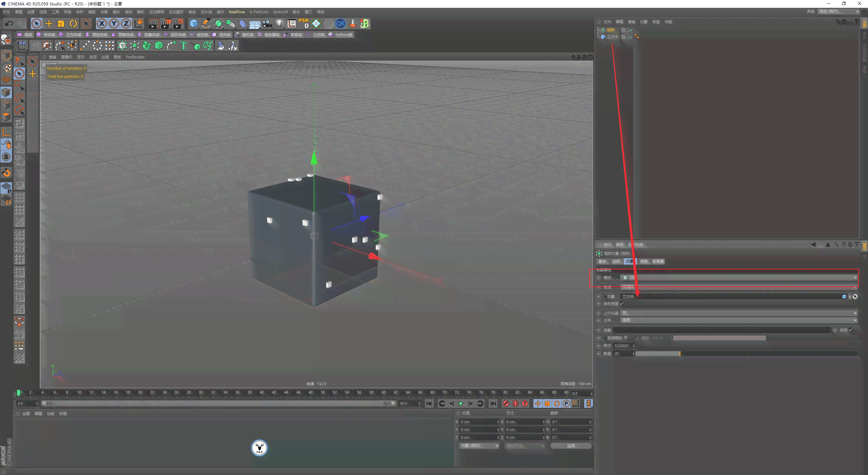Switch to the 基本 attribute tab
This screenshot has width=868, height=475.
[602, 261]
